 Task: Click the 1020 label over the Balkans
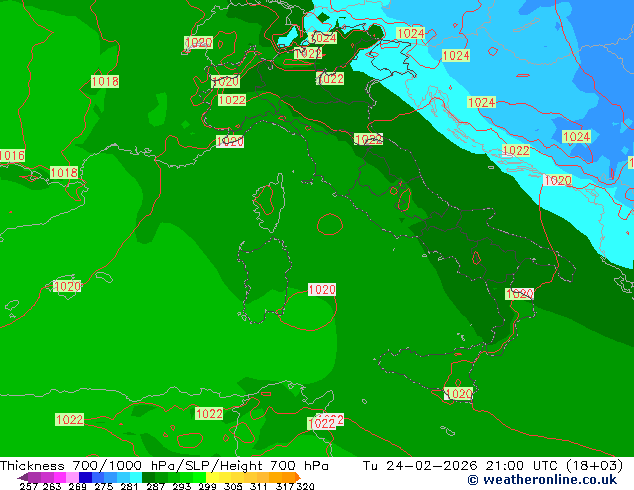[558, 180]
